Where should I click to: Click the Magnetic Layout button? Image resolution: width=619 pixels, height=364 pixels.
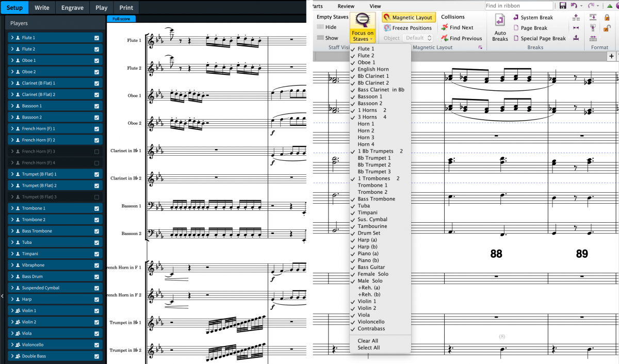pos(409,18)
